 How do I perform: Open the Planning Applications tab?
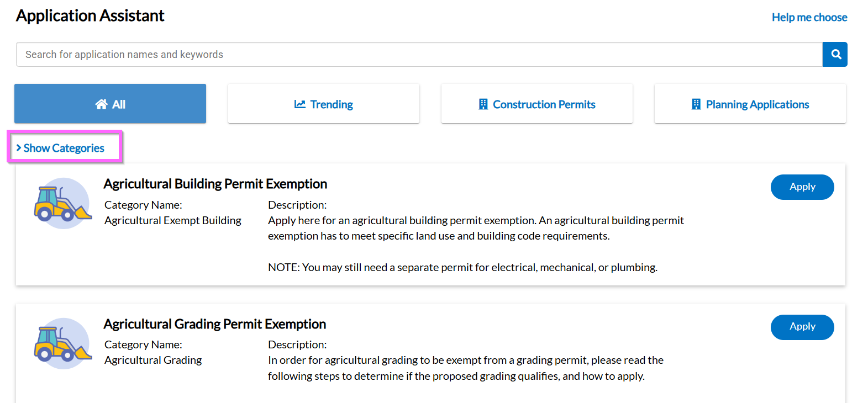coord(750,104)
